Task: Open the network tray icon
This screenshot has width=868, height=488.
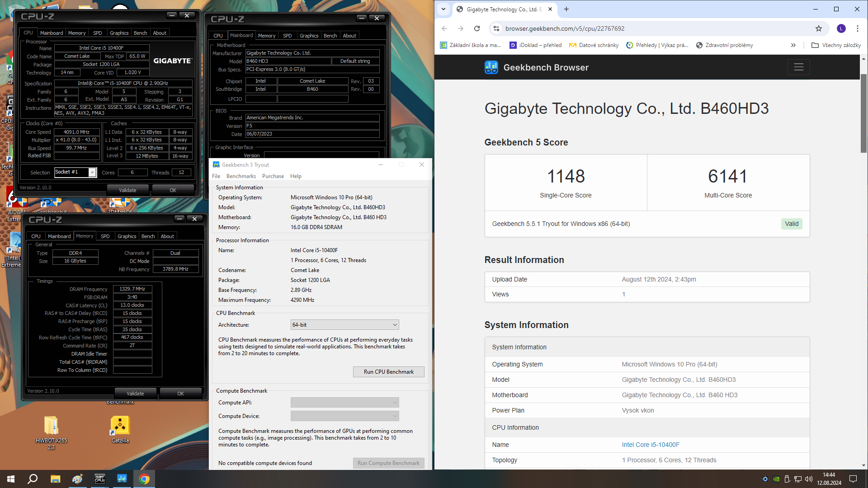Action: [x=797, y=479]
